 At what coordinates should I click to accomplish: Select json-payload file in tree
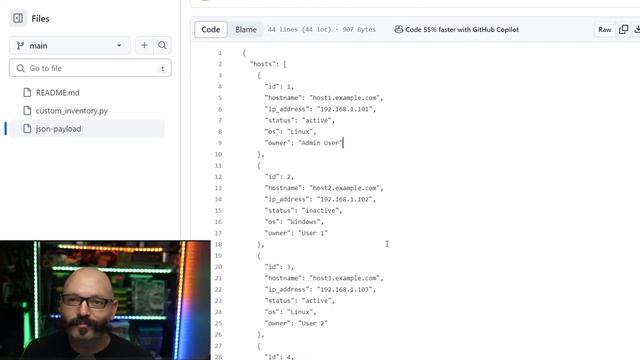(x=87, y=129)
